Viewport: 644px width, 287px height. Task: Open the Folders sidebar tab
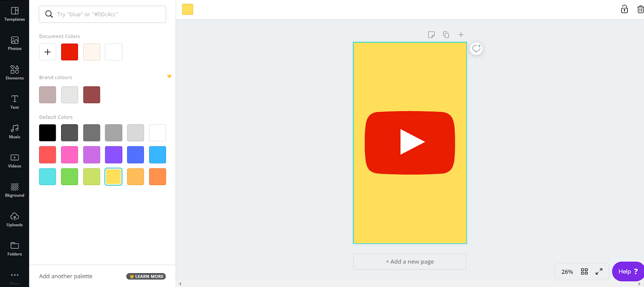point(15,249)
